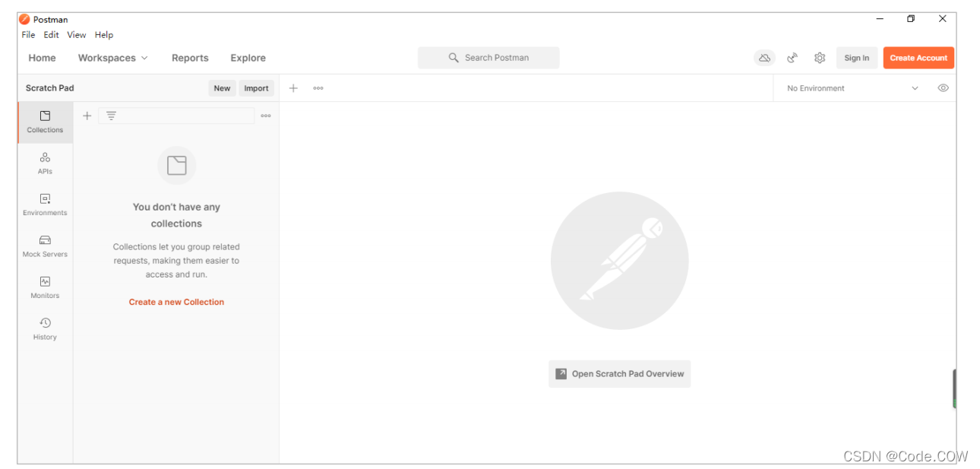Viewport: 980px width, 469px height.
Task: Click the empty collections placeholder icon
Action: [x=176, y=166]
